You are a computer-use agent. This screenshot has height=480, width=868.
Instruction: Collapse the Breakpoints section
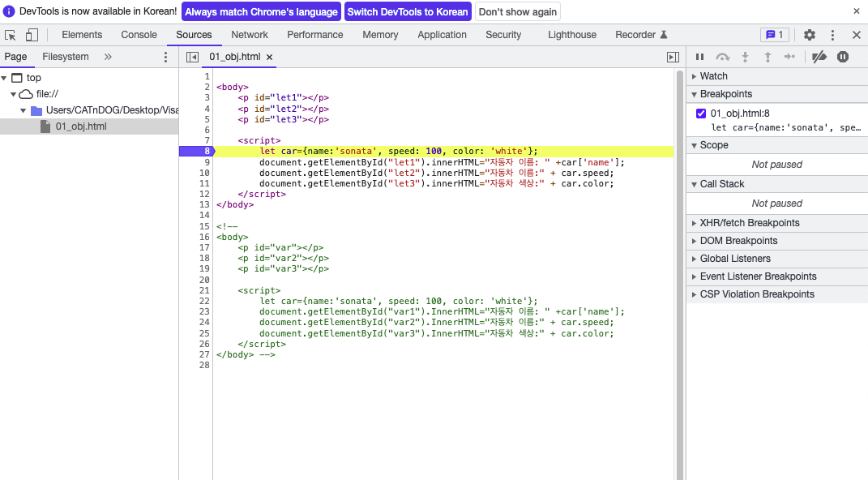[x=777, y=94]
